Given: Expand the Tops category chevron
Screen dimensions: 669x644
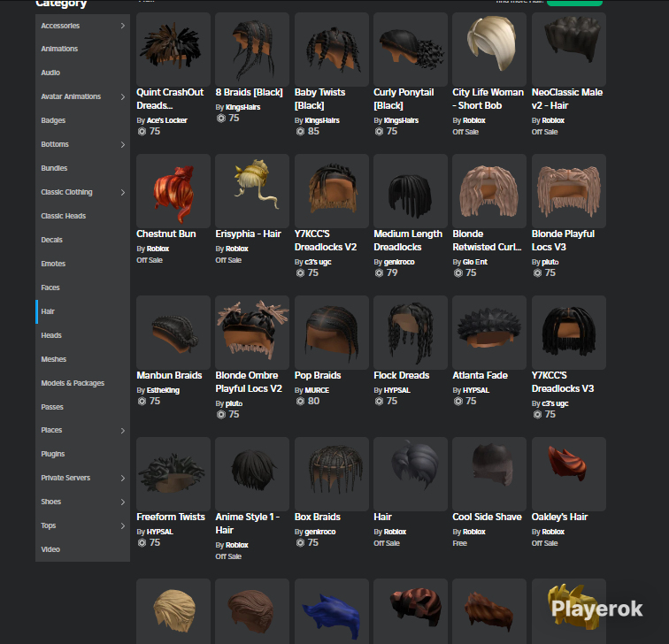Looking at the screenshot, I should (123, 525).
